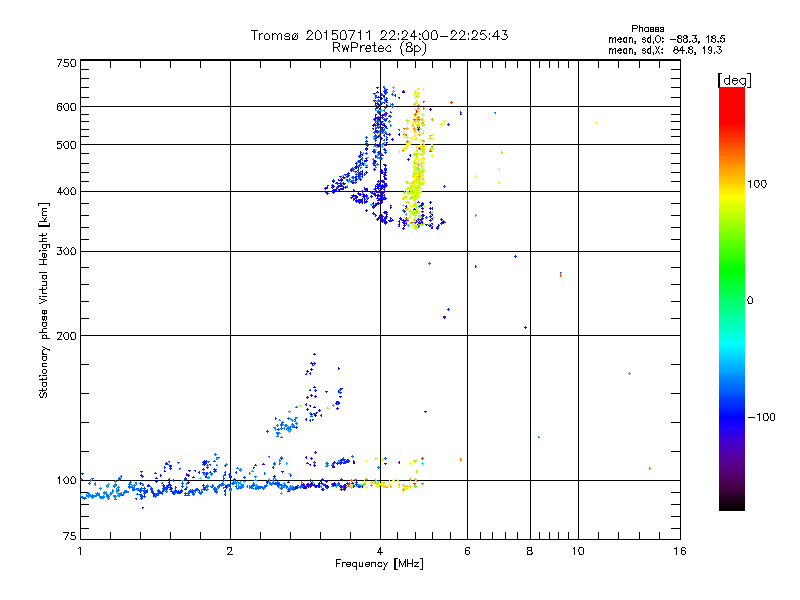This screenshot has height=600, width=800.
Task: Click the 'Phases' header text
Action: pyautogui.click(x=647, y=29)
